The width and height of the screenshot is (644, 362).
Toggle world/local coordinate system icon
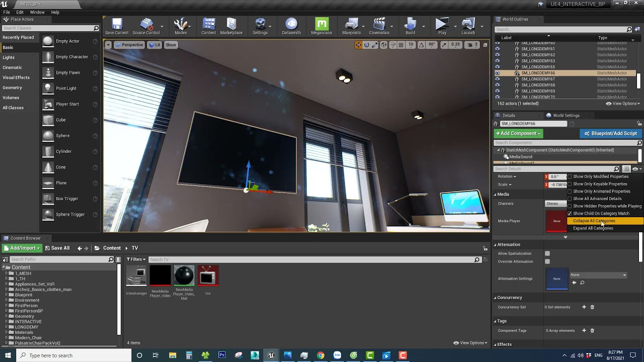click(x=384, y=45)
